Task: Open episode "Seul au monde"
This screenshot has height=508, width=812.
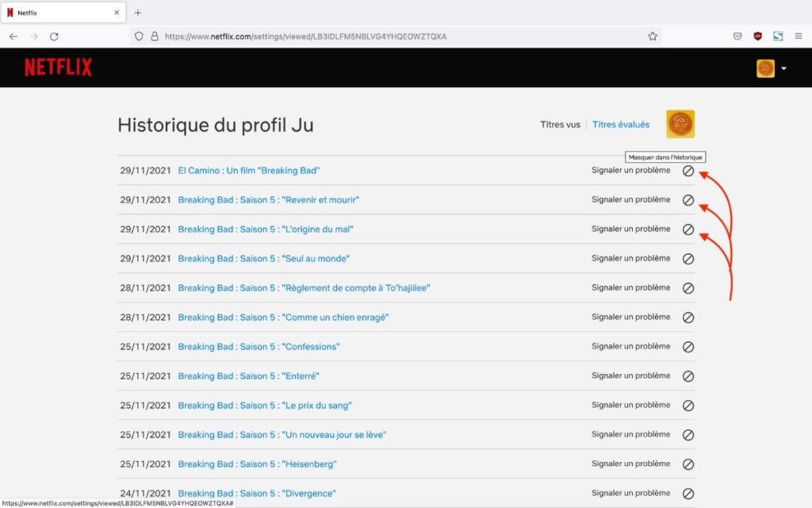Action: click(x=263, y=259)
